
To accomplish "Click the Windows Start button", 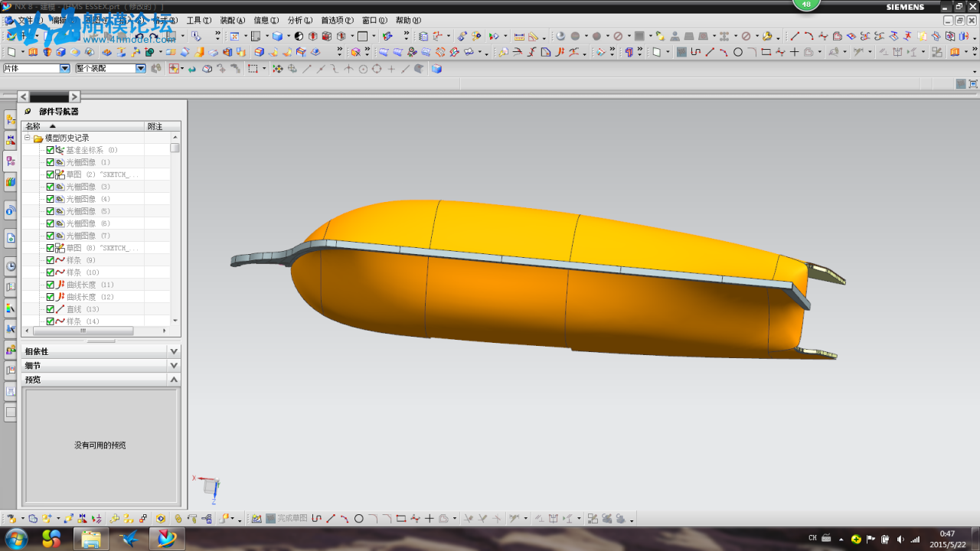I will point(16,539).
